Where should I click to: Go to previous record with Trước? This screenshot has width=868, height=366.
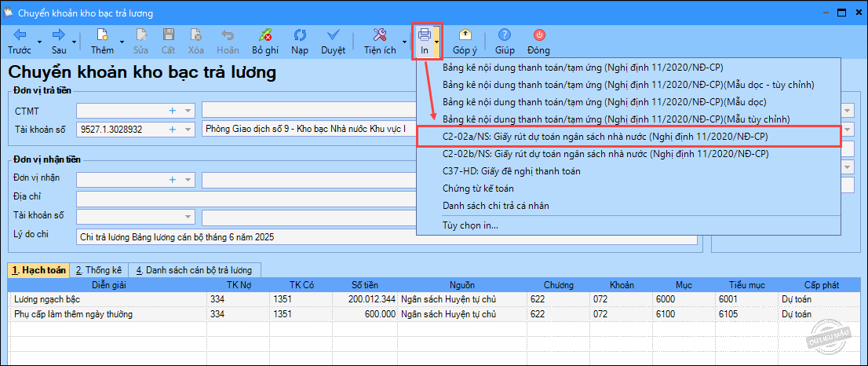[x=20, y=42]
